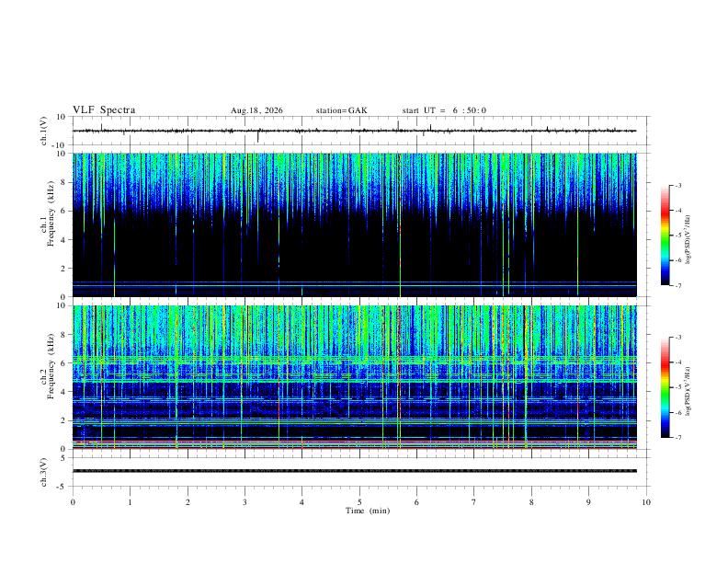Click the ch.1(V) axis label
Image resolution: width=728 pixels, height=563 pixels.
click(44, 131)
